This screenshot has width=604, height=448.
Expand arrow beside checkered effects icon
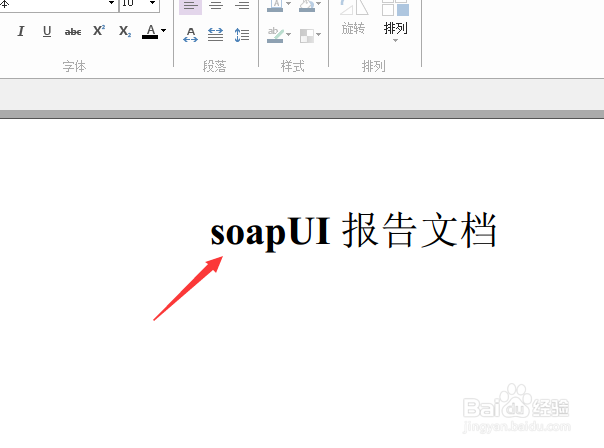coord(319,35)
